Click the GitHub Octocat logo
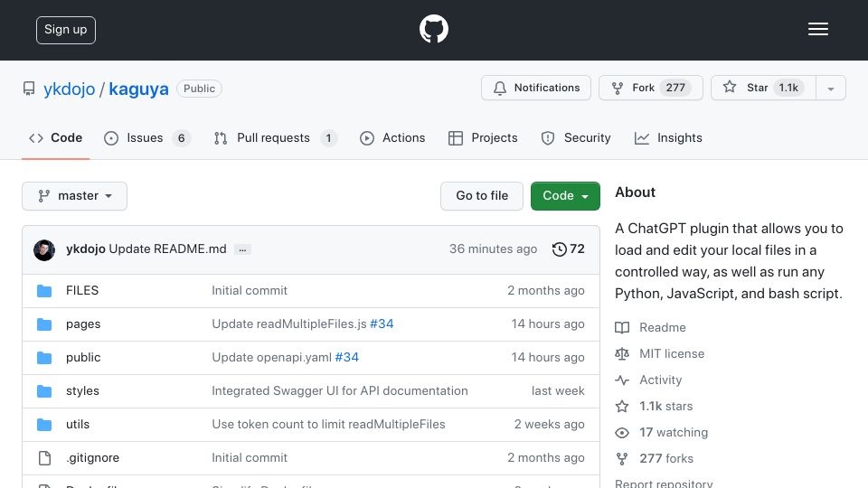 [433, 29]
